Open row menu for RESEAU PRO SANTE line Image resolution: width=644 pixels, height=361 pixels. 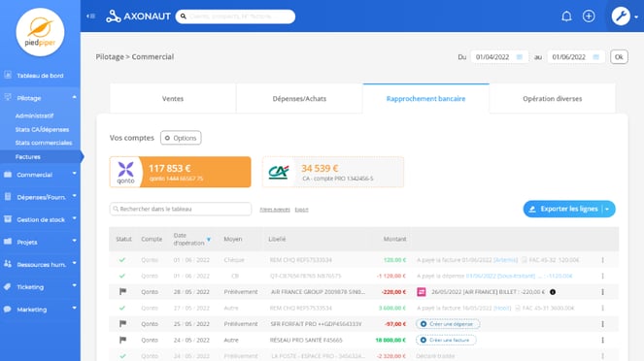click(602, 340)
